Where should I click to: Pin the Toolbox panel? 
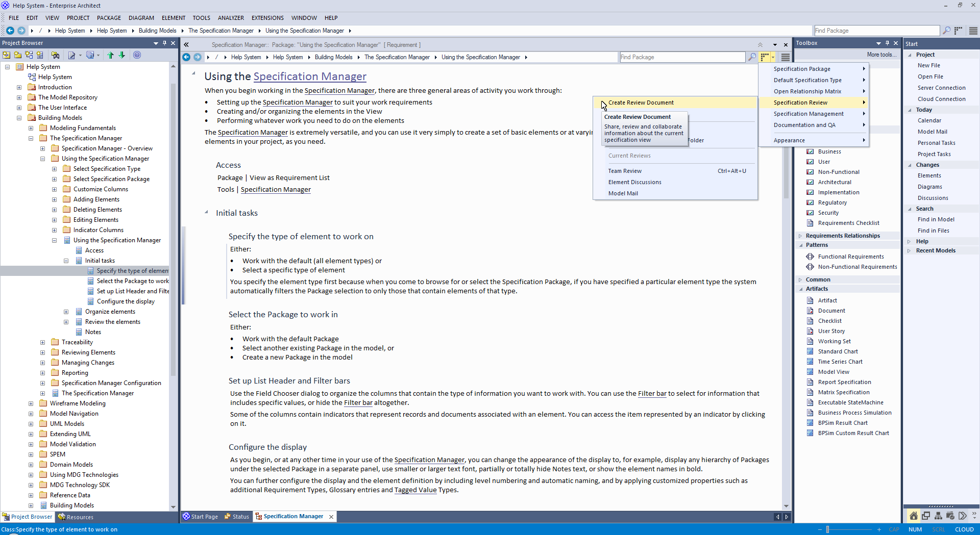point(887,43)
